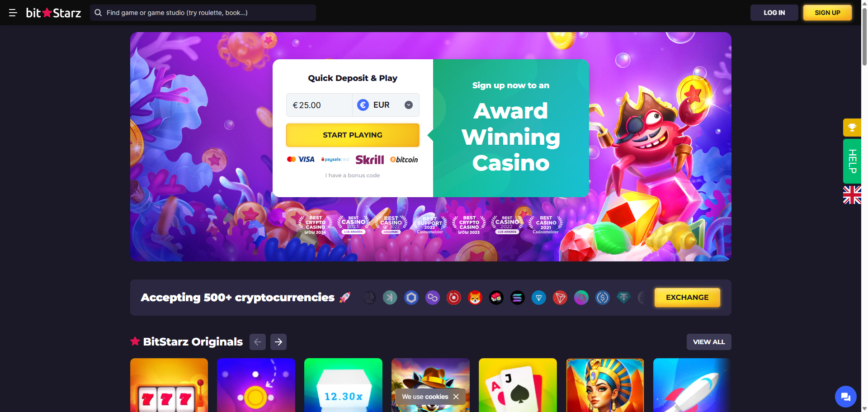Click the I have a bonus code link
868x412 pixels.
point(353,175)
